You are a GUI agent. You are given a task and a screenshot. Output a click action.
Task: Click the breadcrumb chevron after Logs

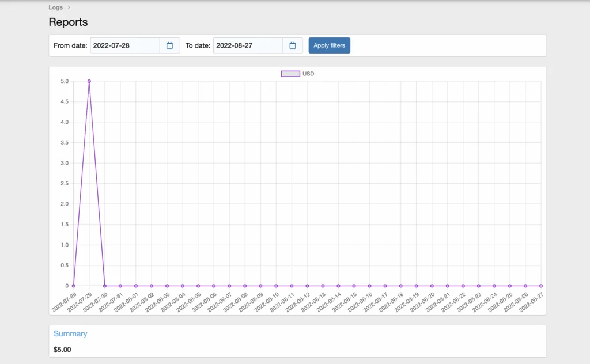tap(69, 7)
